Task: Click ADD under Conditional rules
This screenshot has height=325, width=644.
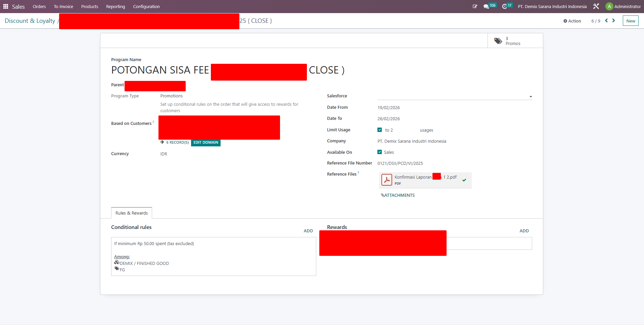Action: [308, 231]
